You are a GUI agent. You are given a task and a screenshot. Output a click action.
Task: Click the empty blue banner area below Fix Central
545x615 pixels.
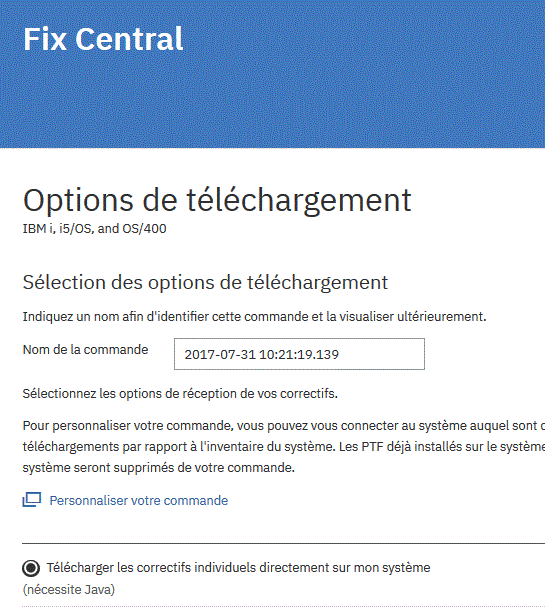272,102
